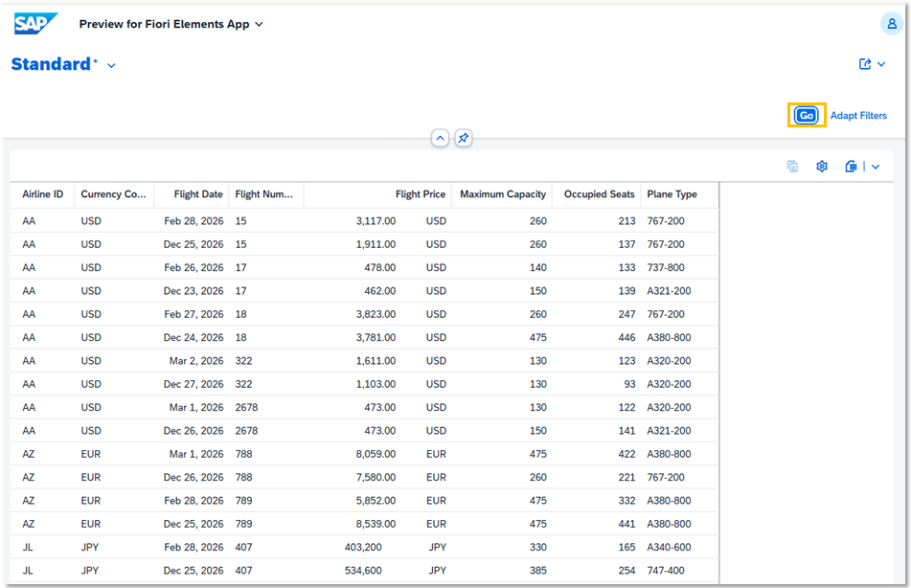The width and height of the screenshot is (911, 588).
Task: Export table to spreadsheet icon
Action: (851, 167)
